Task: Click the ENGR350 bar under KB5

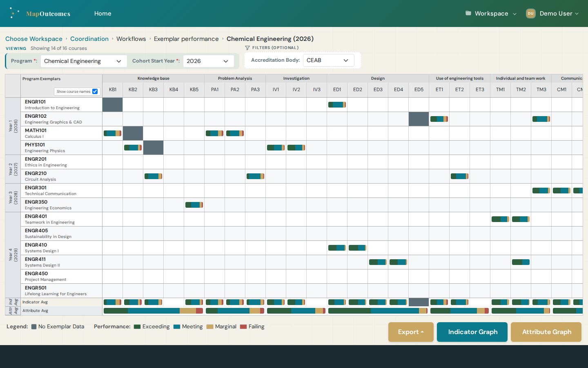Action: (194, 205)
